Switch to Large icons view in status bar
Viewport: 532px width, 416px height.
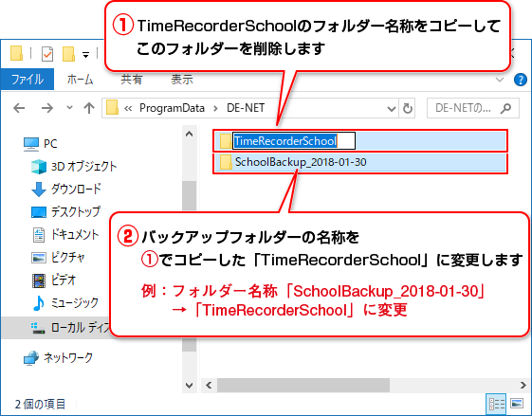click(517, 404)
